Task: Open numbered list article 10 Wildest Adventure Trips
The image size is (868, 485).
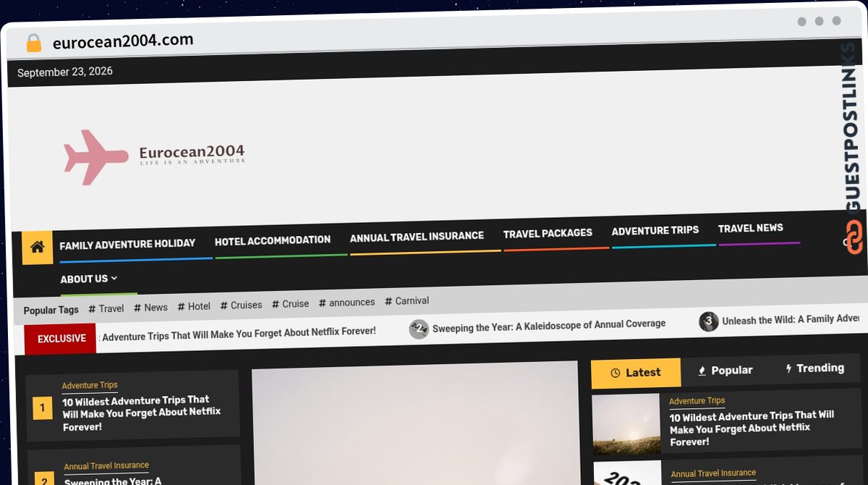Action: pos(142,413)
